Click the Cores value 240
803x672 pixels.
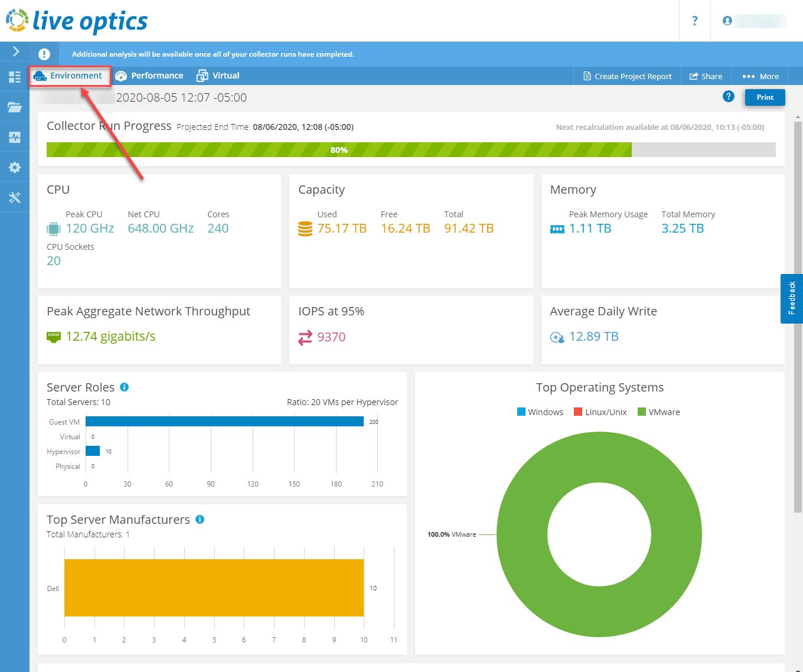218,229
